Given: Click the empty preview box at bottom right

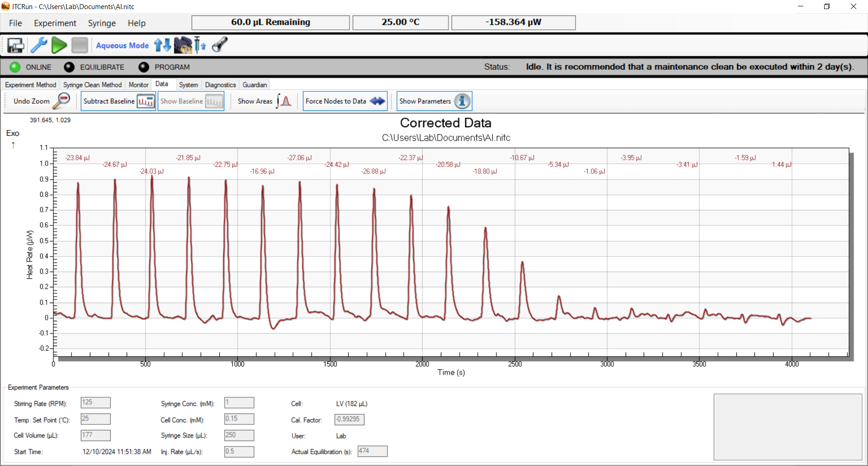Looking at the screenshot, I should pyautogui.click(x=788, y=427).
